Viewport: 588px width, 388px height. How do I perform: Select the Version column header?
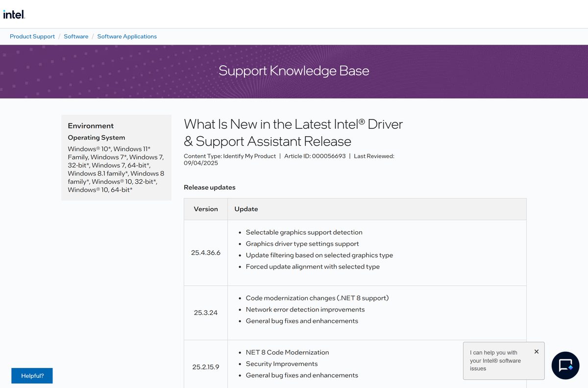(x=206, y=209)
